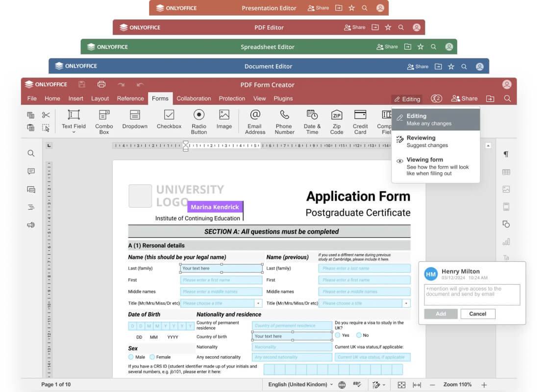Insert a Radio Button form field
Viewport: 547px width, 392px height.
click(x=199, y=122)
